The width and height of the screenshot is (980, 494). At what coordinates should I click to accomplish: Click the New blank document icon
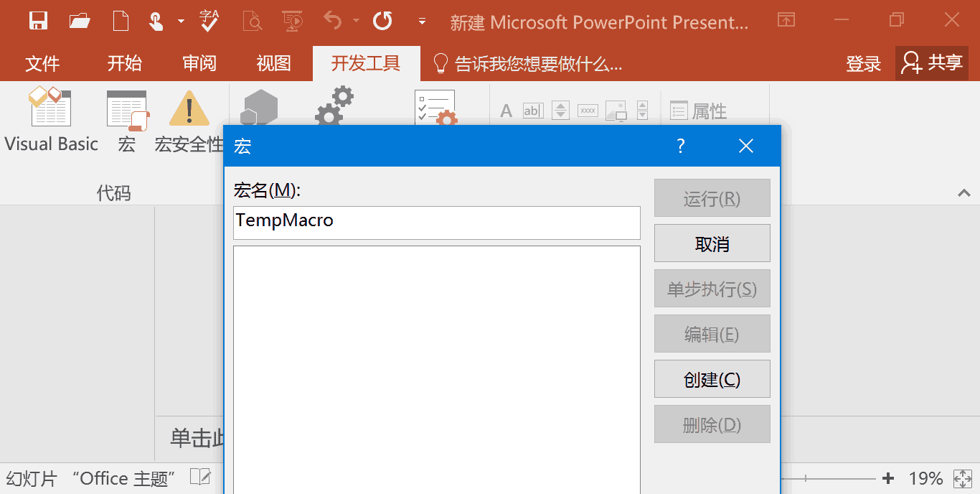tap(121, 21)
